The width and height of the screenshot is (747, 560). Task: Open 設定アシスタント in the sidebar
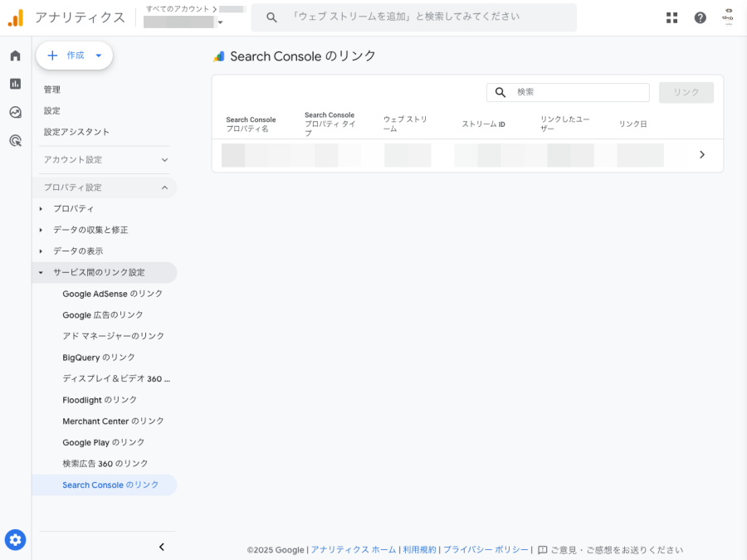(76, 132)
